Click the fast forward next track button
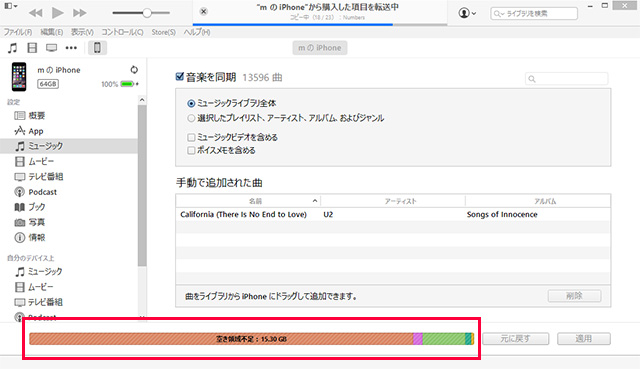The height and width of the screenshot is (369, 640). click(80, 13)
